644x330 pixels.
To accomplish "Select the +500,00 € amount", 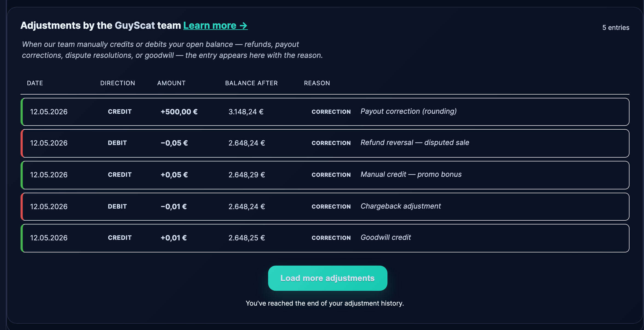I will pyautogui.click(x=179, y=112).
